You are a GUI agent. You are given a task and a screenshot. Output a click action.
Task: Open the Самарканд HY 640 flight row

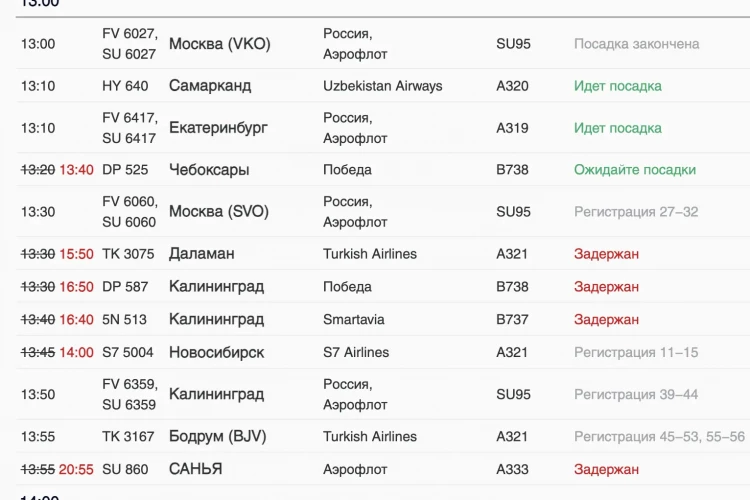383,86
